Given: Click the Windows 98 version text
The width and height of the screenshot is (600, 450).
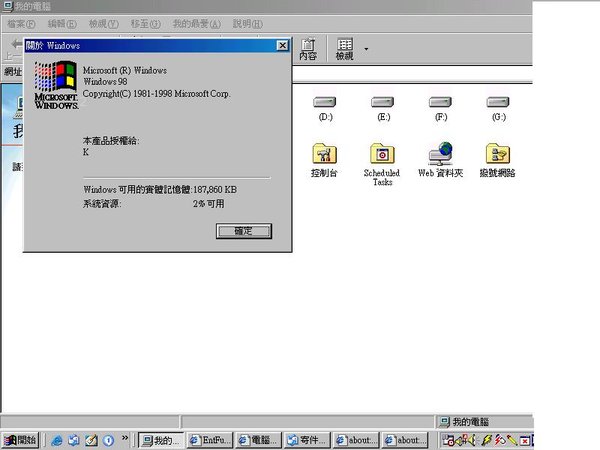Looking at the screenshot, I should click(105, 82).
